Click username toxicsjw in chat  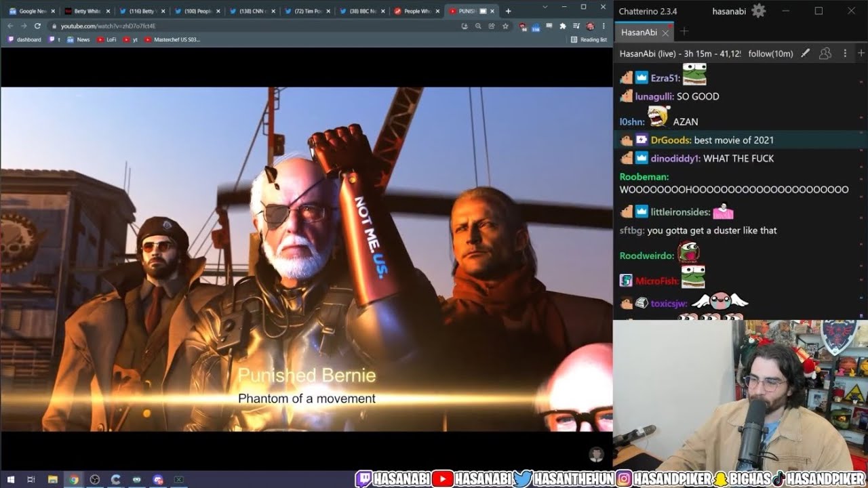pos(669,303)
